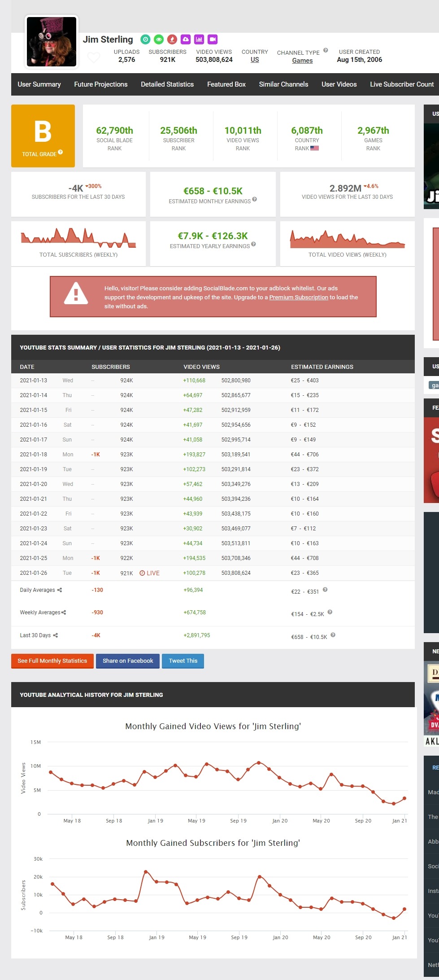Click the 10,011th video views rank
This screenshot has width=439, height=980.
coord(243,131)
